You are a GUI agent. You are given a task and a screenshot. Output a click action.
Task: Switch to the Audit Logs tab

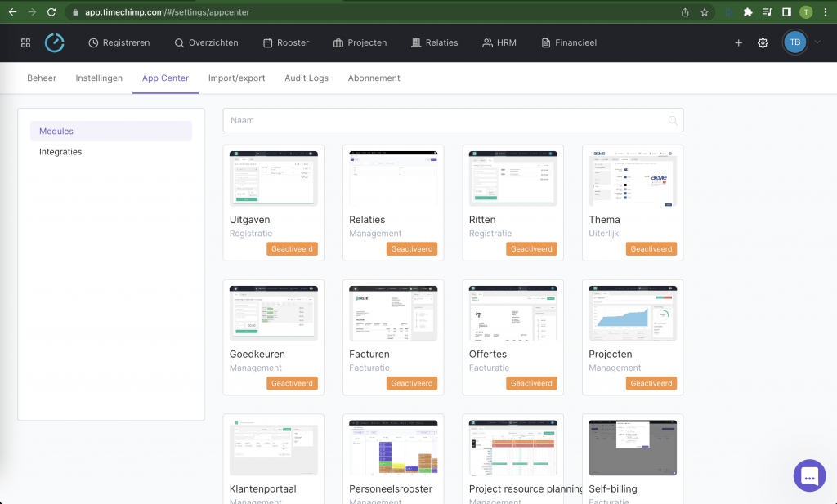[307, 78]
